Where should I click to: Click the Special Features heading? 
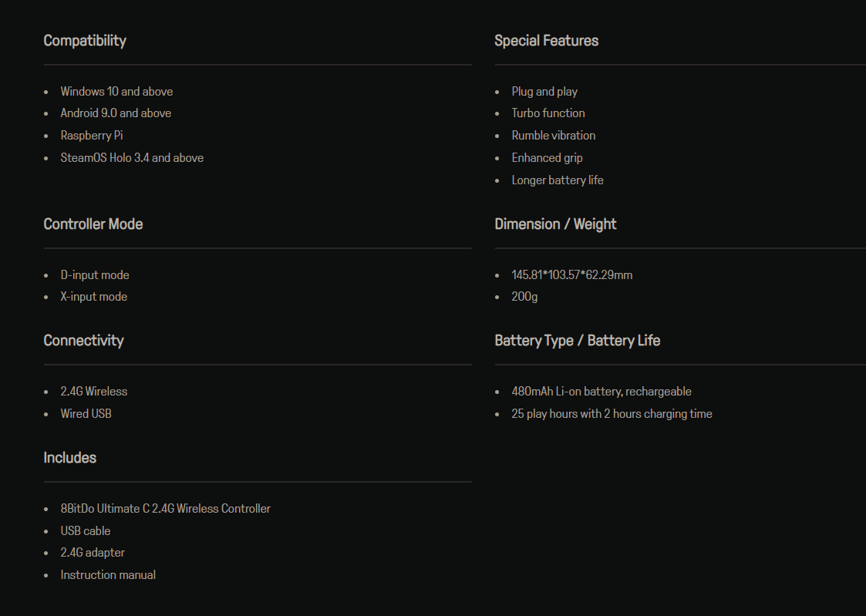tap(546, 41)
